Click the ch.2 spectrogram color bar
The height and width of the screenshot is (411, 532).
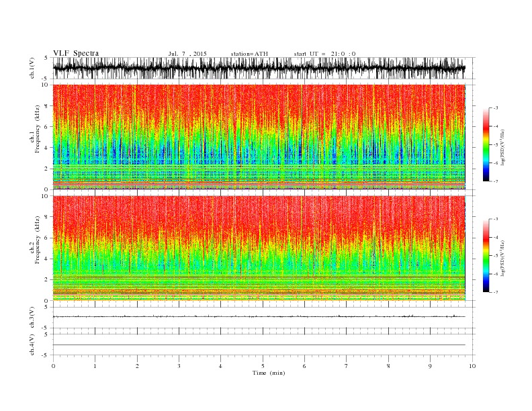point(486,256)
